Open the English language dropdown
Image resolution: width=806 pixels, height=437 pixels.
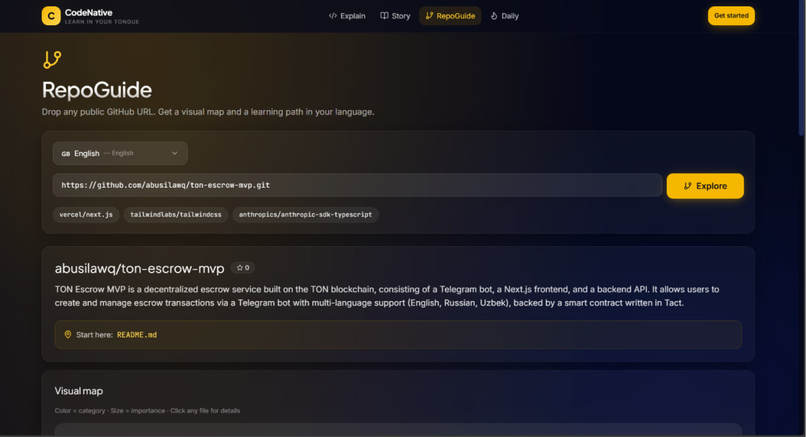coord(120,153)
